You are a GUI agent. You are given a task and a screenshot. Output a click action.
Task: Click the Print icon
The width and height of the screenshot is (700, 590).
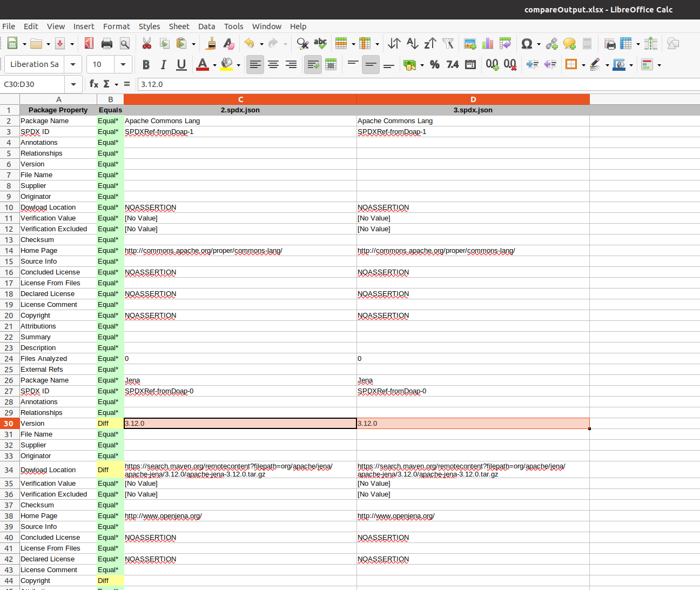point(107,44)
